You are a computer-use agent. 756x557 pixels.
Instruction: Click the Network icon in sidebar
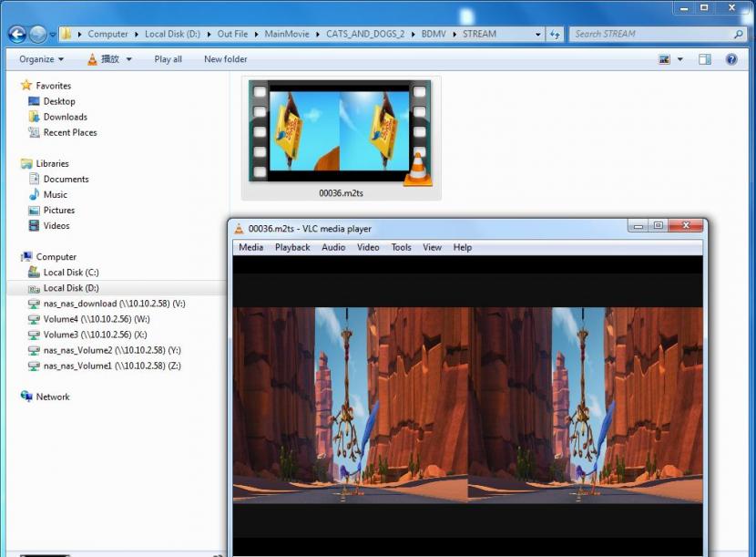pyautogui.click(x=26, y=397)
